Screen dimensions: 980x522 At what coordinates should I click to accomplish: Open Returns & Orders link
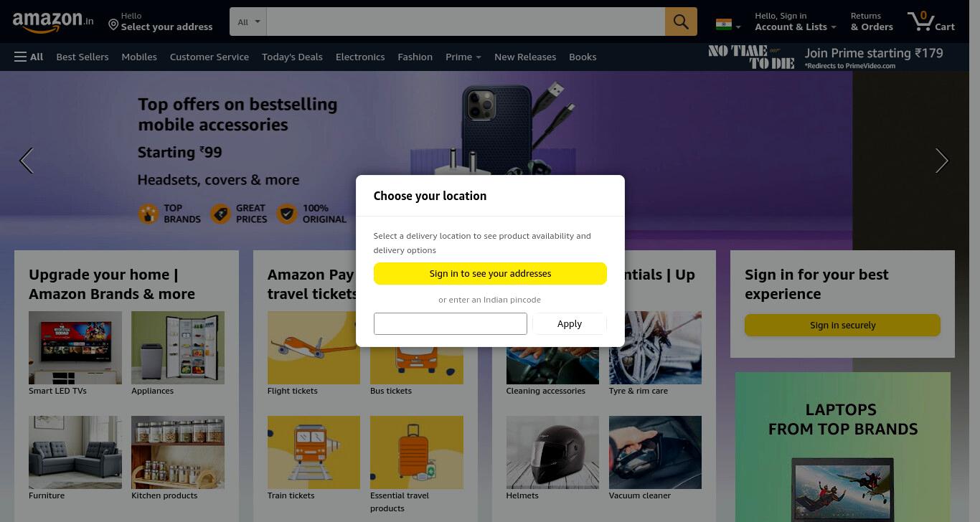[872, 22]
